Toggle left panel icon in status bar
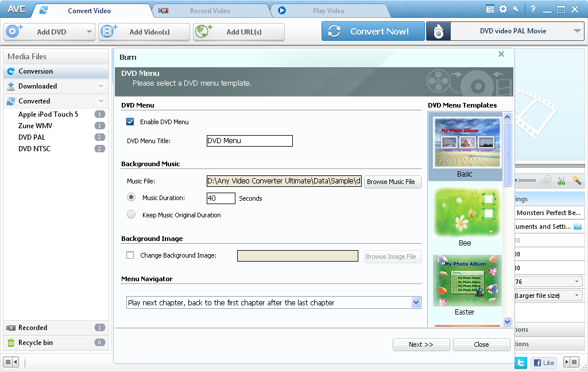 [x=11, y=362]
